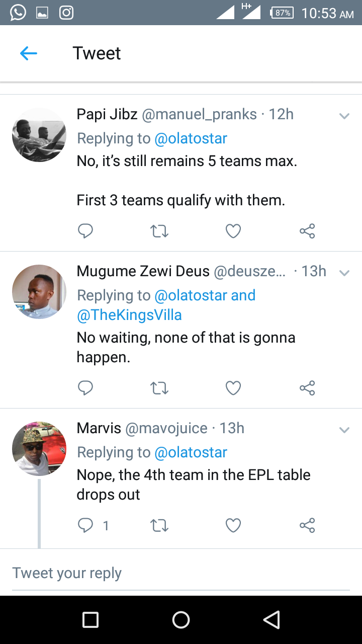Tap the Tweet your reply field
This screenshot has height=644, width=362.
[x=181, y=573]
